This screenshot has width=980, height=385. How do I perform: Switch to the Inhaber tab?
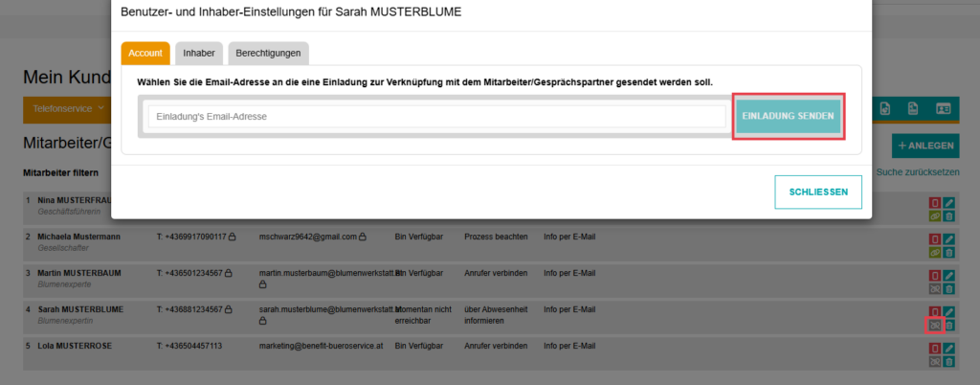tap(199, 53)
